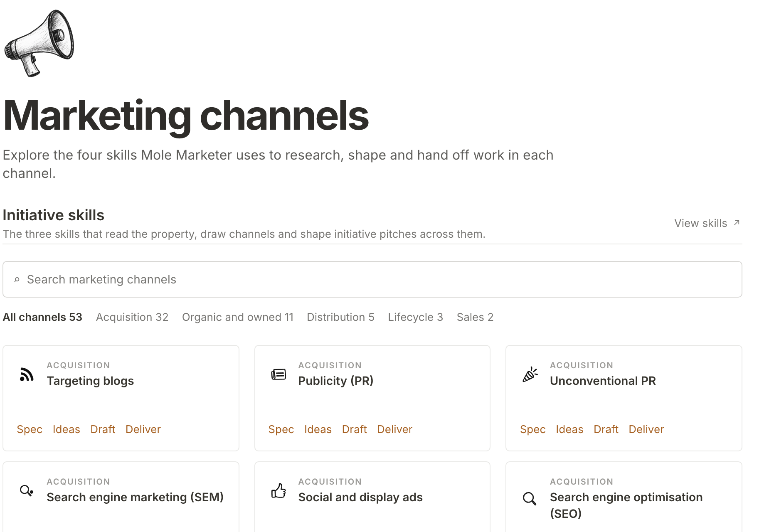The height and width of the screenshot is (532, 769).
Task: Switch to the Acquisition 32 tab
Action: click(x=132, y=317)
